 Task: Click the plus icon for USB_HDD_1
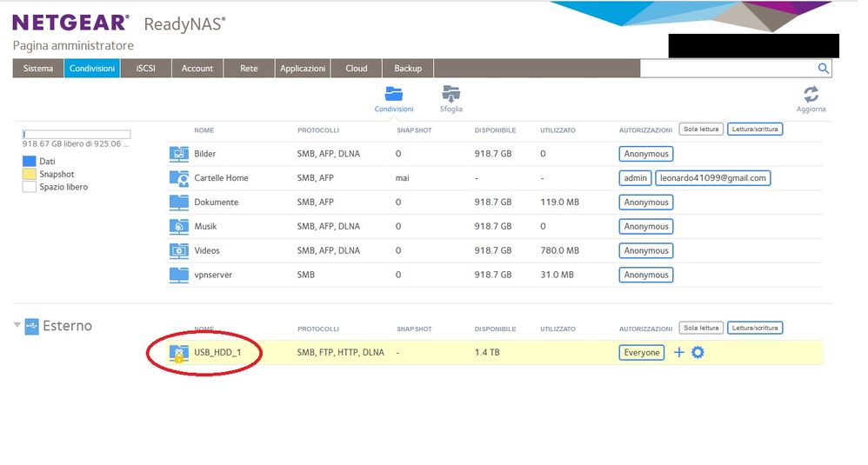pyautogui.click(x=678, y=352)
